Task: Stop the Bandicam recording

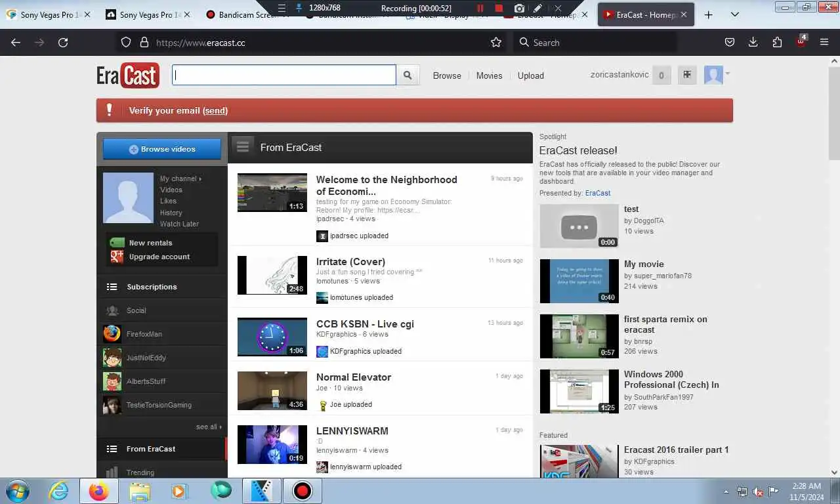Action: pos(499,8)
